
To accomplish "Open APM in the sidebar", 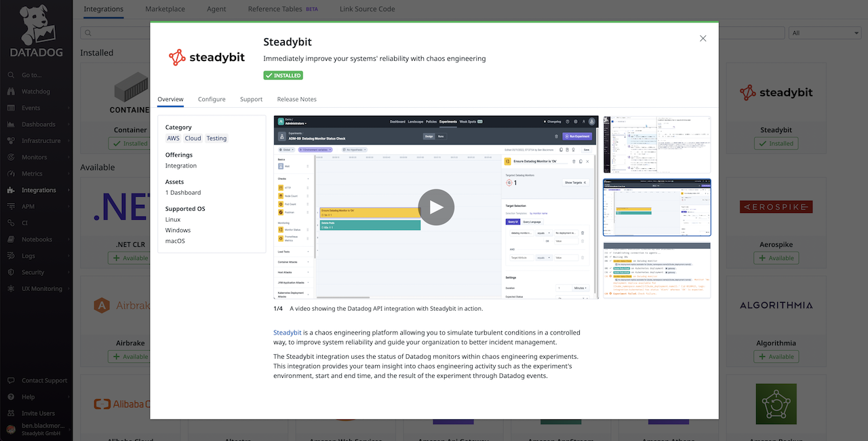I will (x=28, y=207).
